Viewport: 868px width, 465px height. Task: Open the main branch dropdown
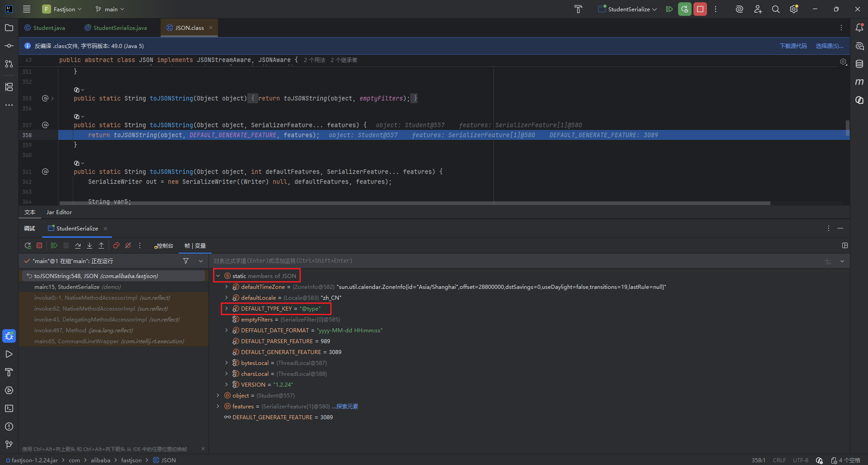point(109,9)
